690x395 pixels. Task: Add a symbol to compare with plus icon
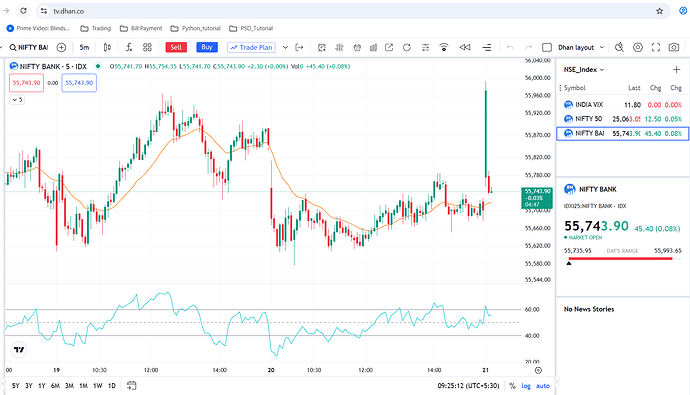tap(61, 48)
